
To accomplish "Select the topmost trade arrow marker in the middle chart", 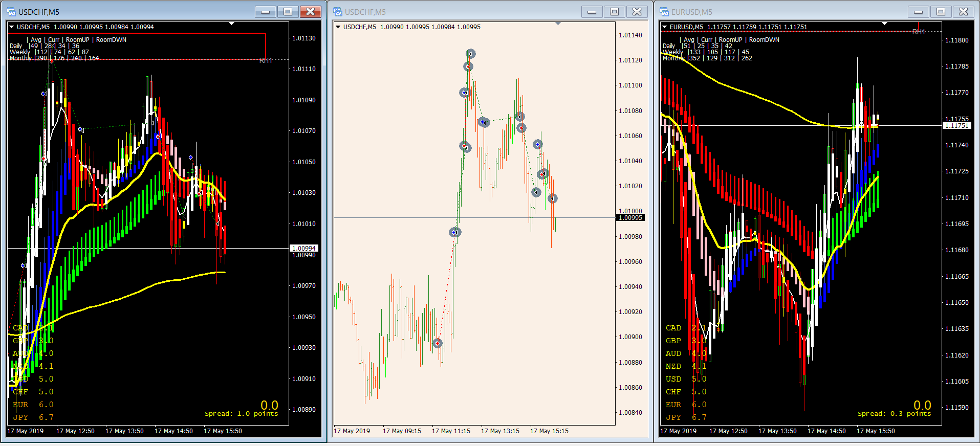I will pyautogui.click(x=471, y=54).
